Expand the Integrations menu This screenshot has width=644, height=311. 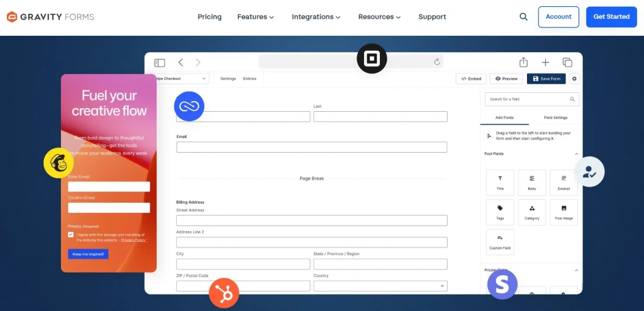[x=316, y=17]
